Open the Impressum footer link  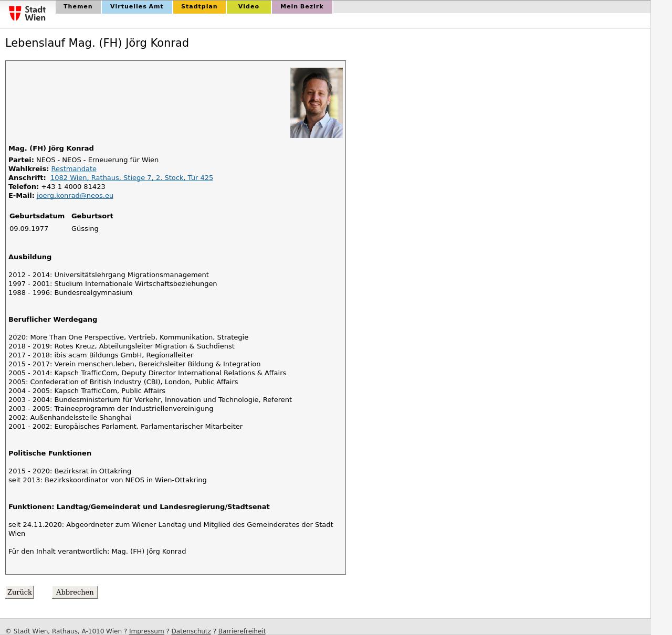[146, 631]
